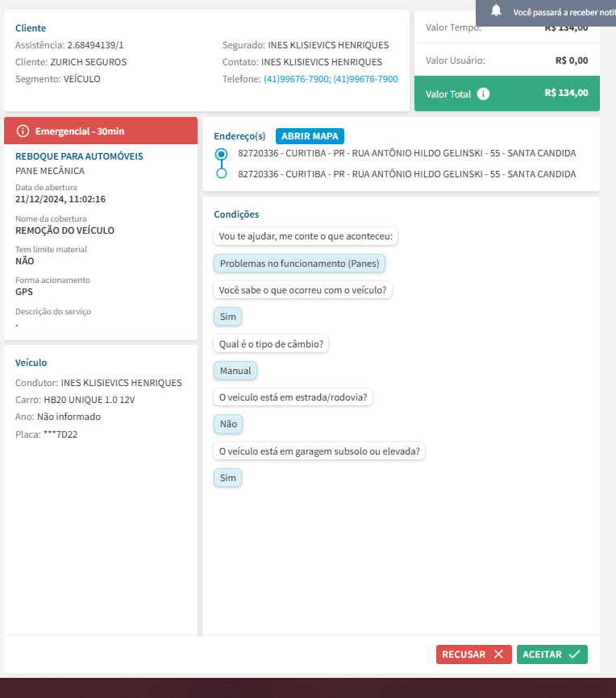The image size is (616, 698).
Task: Click Segmento value 'VEÍCULO'
Action: (82, 79)
